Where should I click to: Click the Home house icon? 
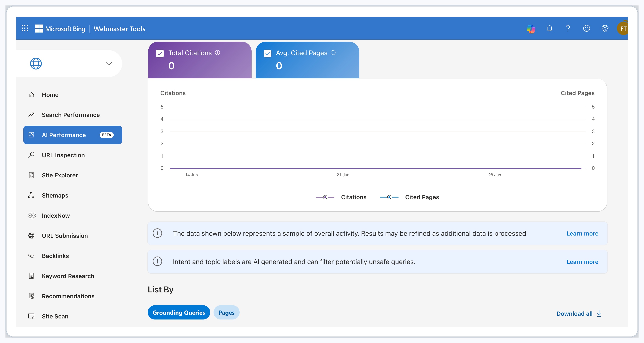click(x=31, y=95)
